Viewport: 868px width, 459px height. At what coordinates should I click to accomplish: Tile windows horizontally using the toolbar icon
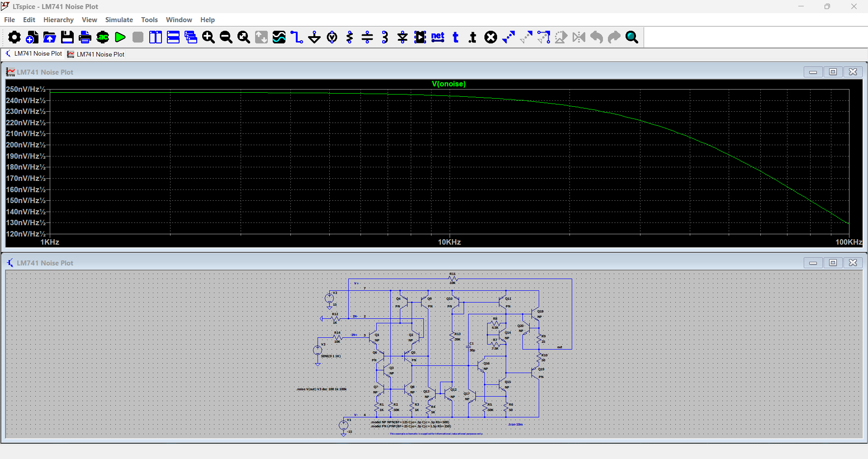pos(173,37)
